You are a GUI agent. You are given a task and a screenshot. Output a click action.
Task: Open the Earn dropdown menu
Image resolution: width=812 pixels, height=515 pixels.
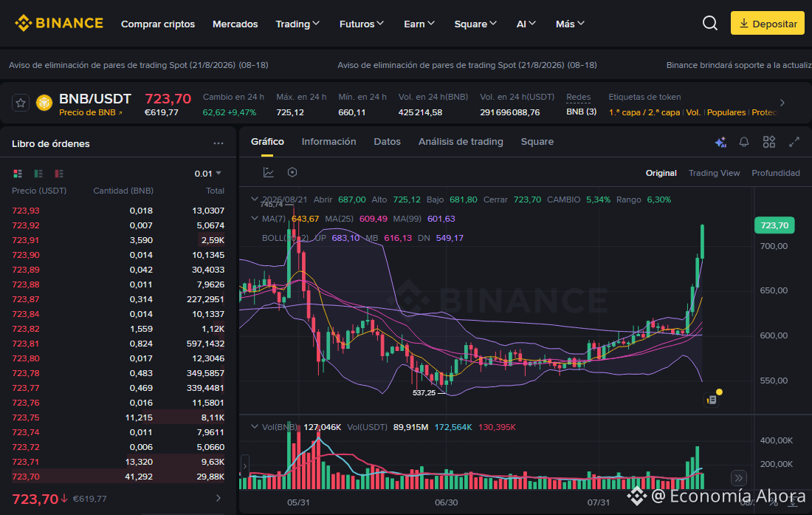(x=419, y=24)
